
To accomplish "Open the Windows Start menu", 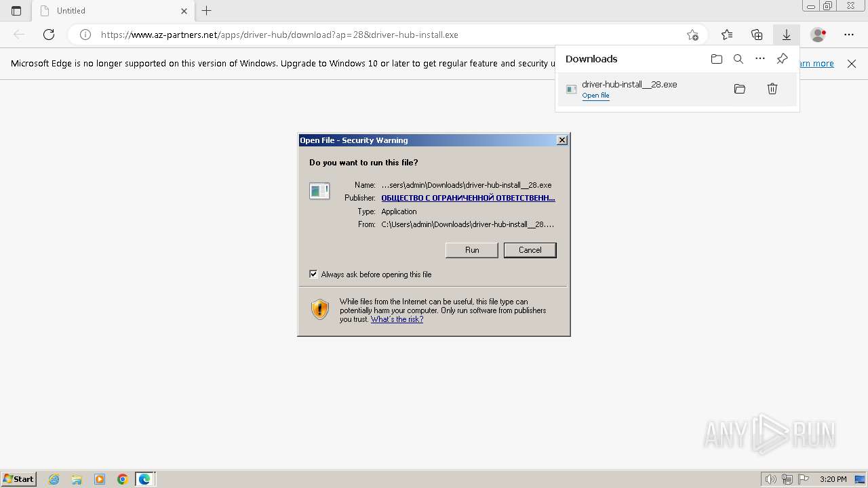I will [x=18, y=479].
